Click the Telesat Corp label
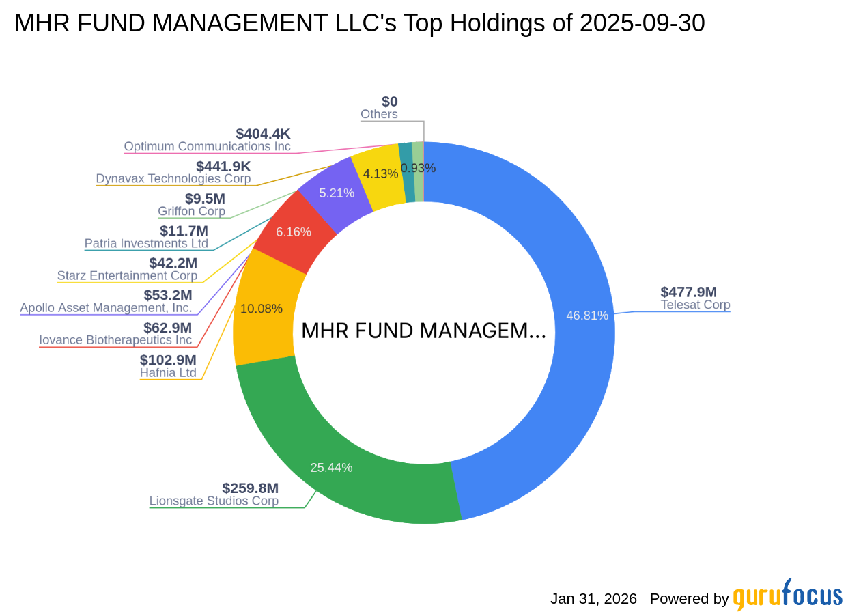Viewport: 848px width, 616px height. coord(695,305)
